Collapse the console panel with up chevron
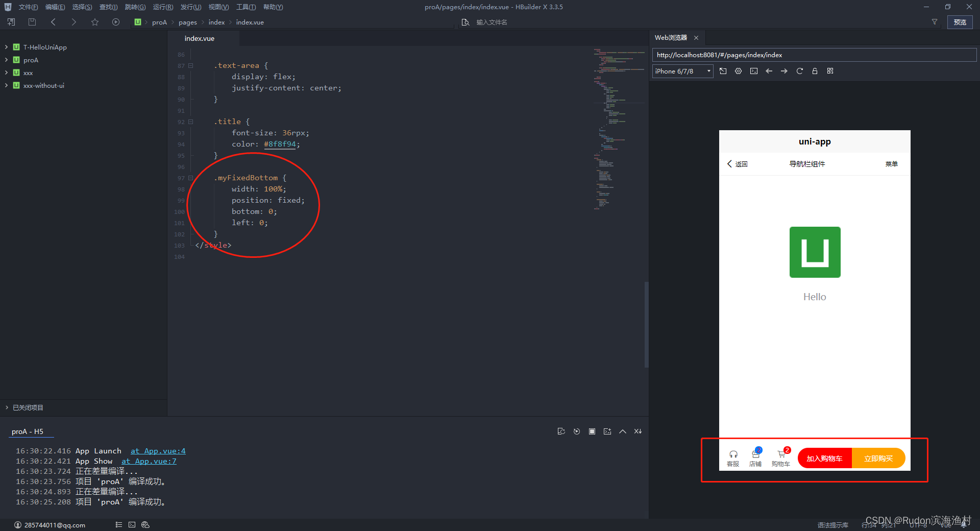Image resolution: width=980 pixels, height=531 pixels. (x=622, y=431)
